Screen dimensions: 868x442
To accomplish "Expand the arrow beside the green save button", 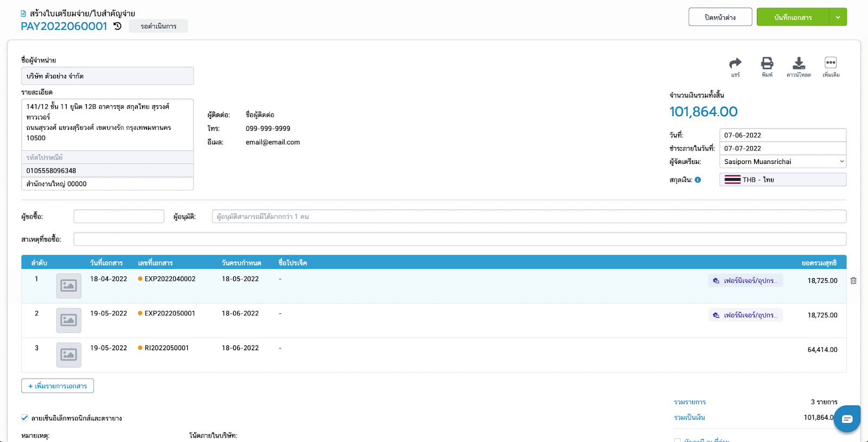I will click(x=838, y=17).
